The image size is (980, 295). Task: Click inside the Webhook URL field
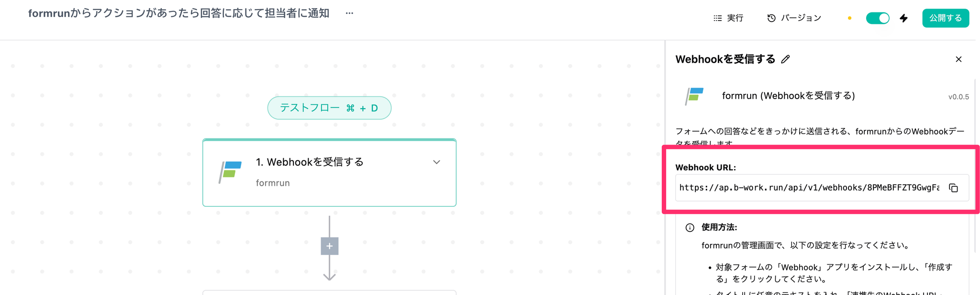[x=809, y=188]
